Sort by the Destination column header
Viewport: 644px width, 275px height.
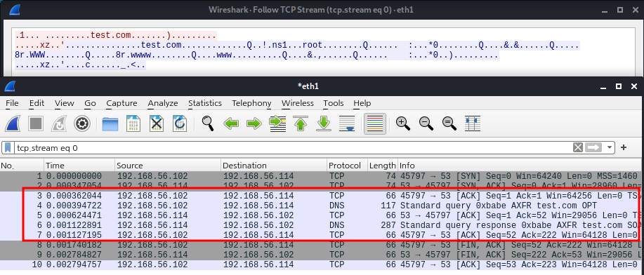pos(274,166)
